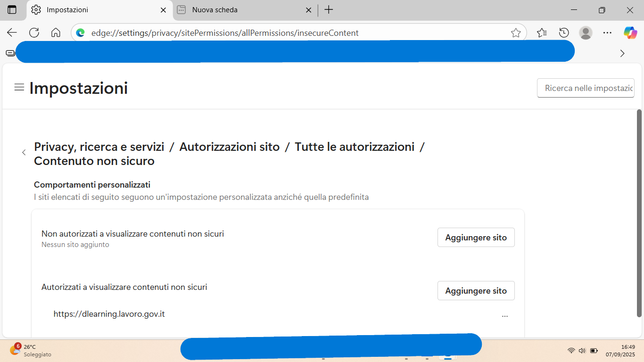Close the Nuova scheda tab
The width and height of the screenshot is (644, 362).
coord(308,10)
